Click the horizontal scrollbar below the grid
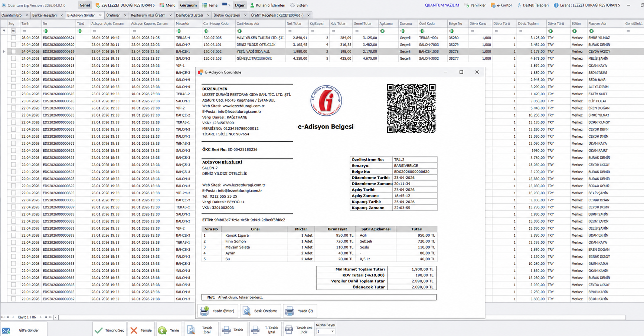644x336 pixels. pyautogui.click(x=341, y=317)
